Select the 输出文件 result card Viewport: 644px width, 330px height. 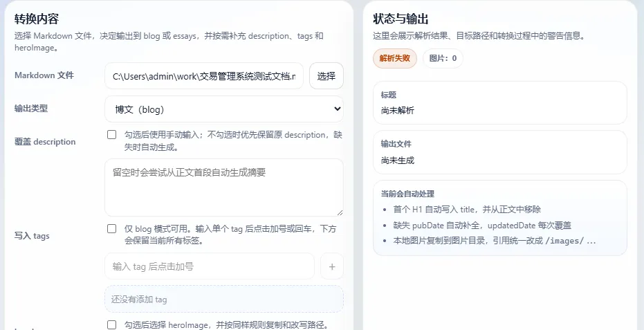(x=499, y=152)
